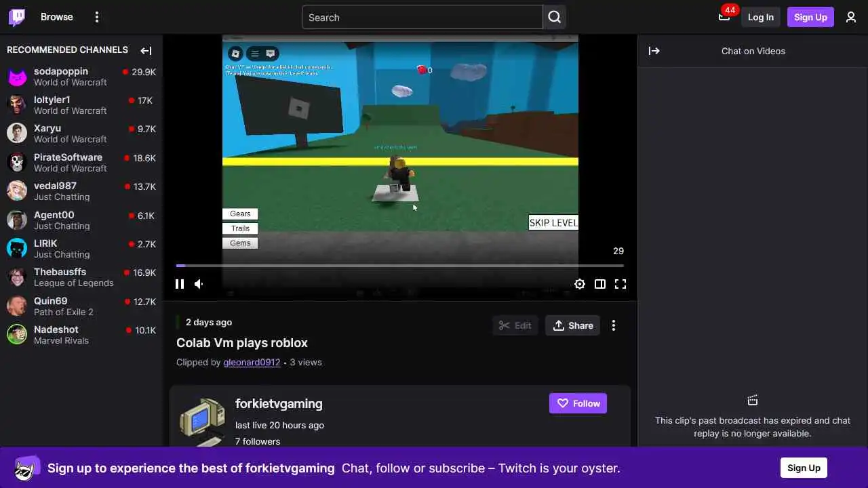Image resolution: width=868 pixels, height=488 pixels.
Task: Seek along the clip progress bar
Action: click(x=400, y=266)
